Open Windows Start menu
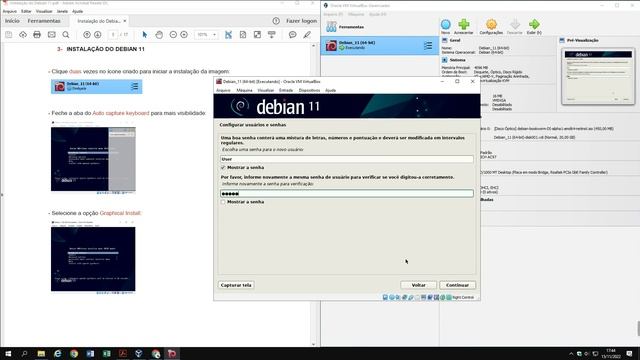 (8, 353)
